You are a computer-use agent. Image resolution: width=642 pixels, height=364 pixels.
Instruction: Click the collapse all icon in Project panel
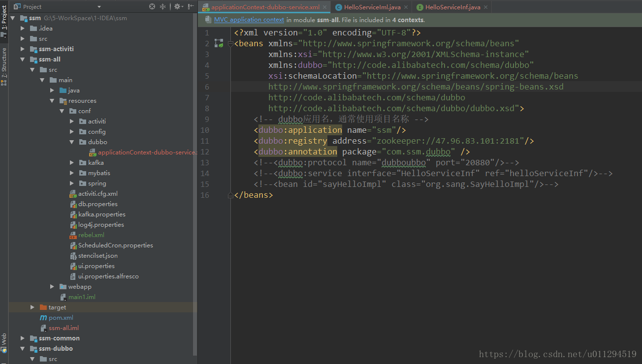163,6
